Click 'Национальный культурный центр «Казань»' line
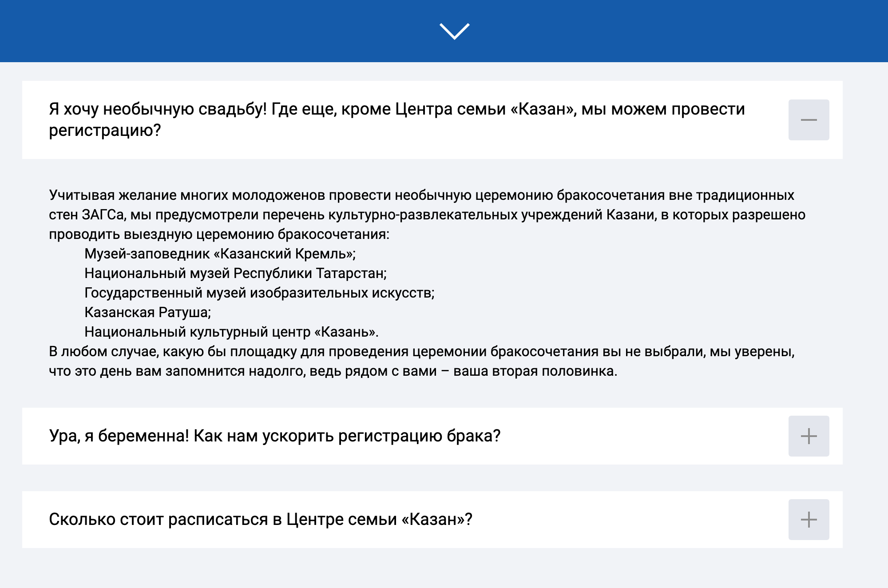Image resolution: width=888 pixels, height=588 pixels. click(231, 332)
